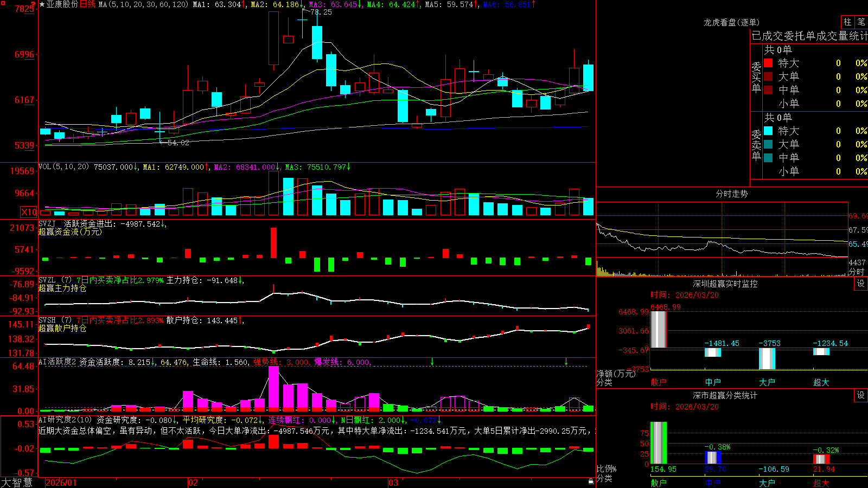Click the 2026/01 date marker on the timeline

pos(61,483)
